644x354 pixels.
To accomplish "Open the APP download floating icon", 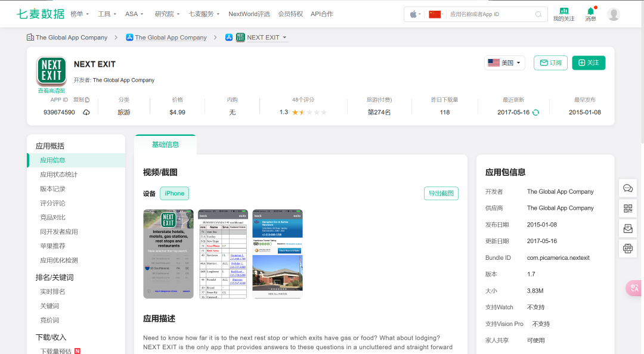I will point(627,249).
